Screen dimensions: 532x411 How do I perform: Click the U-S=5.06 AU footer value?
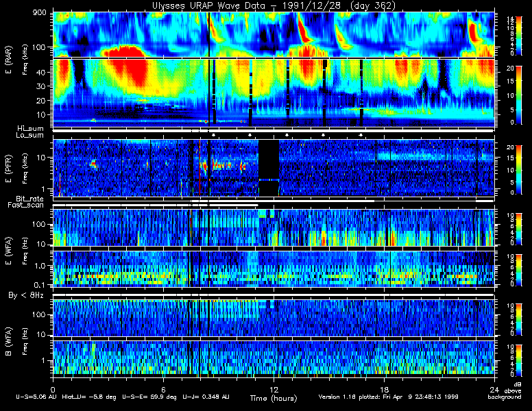36,397
